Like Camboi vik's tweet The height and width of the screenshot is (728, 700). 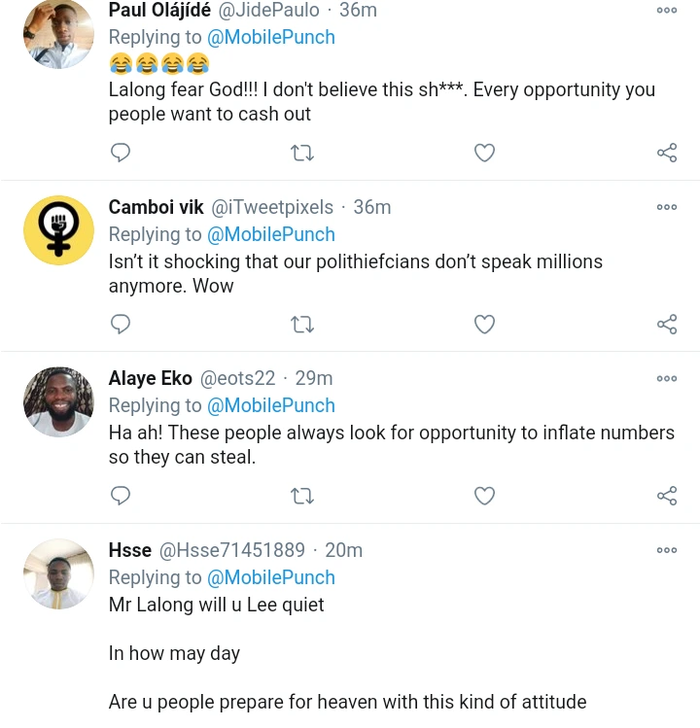(484, 324)
